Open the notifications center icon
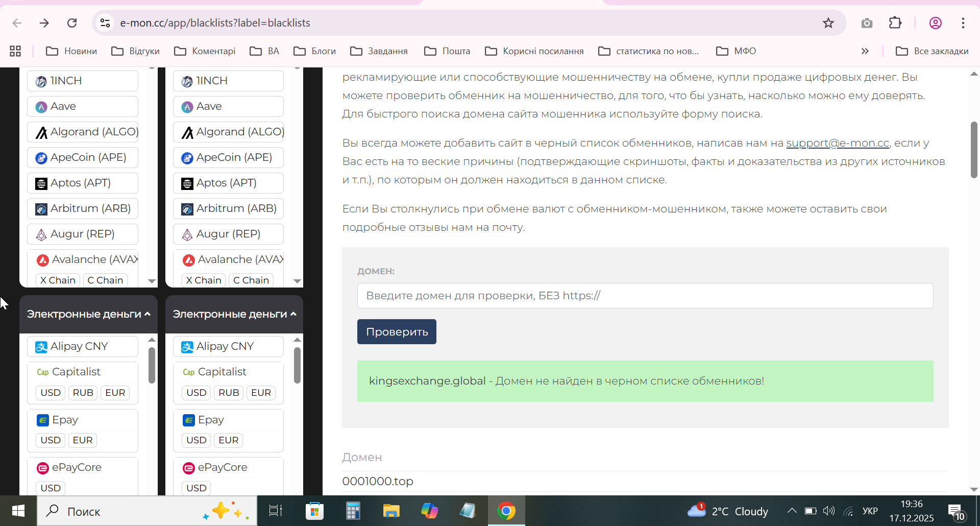This screenshot has height=526, width=980. (957, 512)
